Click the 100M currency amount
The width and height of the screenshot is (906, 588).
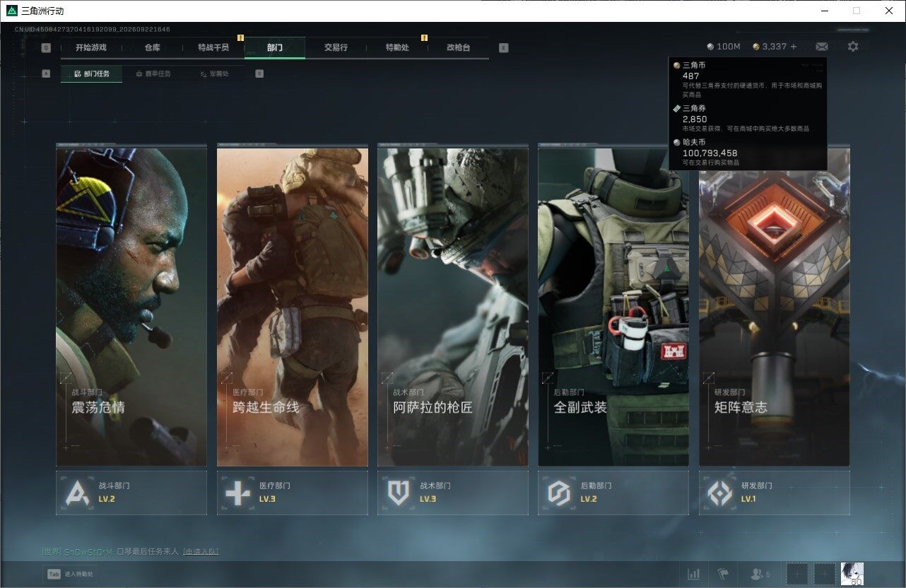pos(729,47)
